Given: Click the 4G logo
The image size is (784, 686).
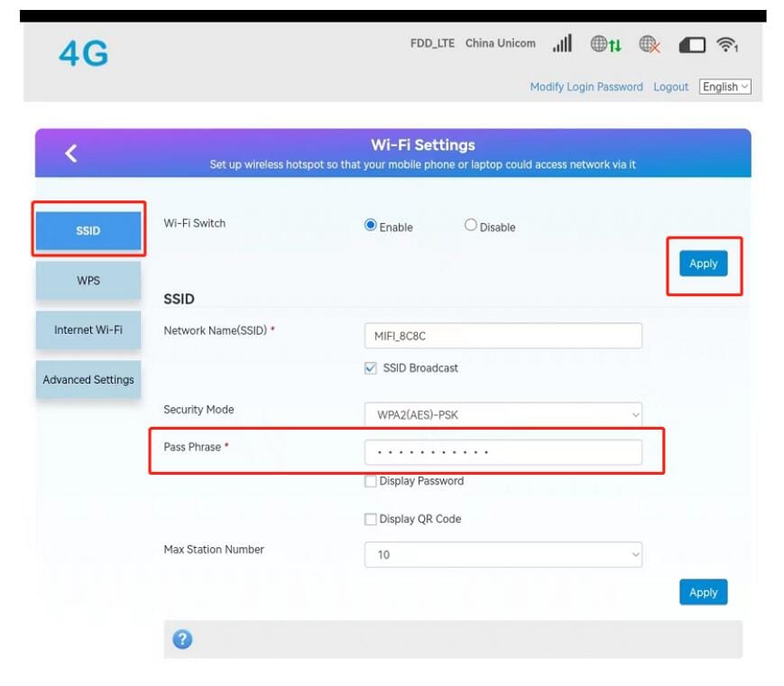Looking at the screenshot, I should (83, 54).
